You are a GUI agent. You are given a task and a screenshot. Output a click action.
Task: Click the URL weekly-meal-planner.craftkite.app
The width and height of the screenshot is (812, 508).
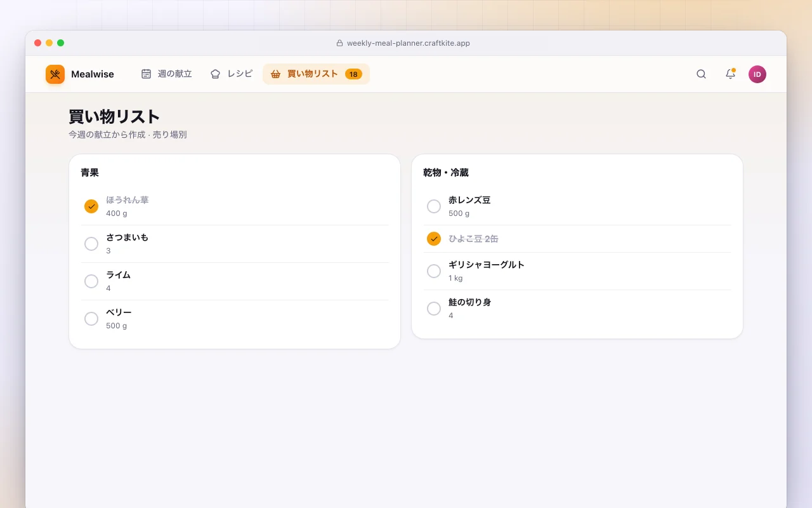click(x=409, y=43)
